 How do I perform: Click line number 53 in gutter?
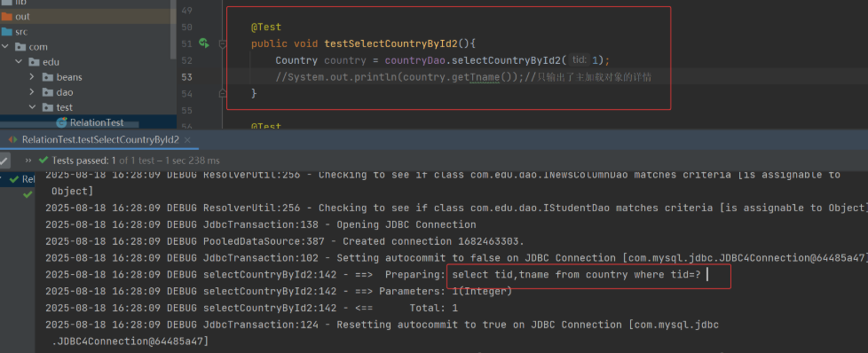186,77
